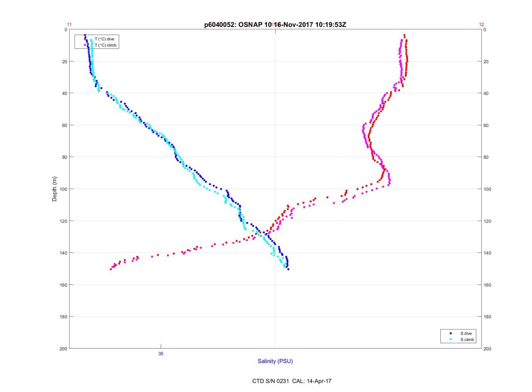Click the '100' tick on the left depth axis
The height and width of the screenshot is (392, 532).
point(63,189)
